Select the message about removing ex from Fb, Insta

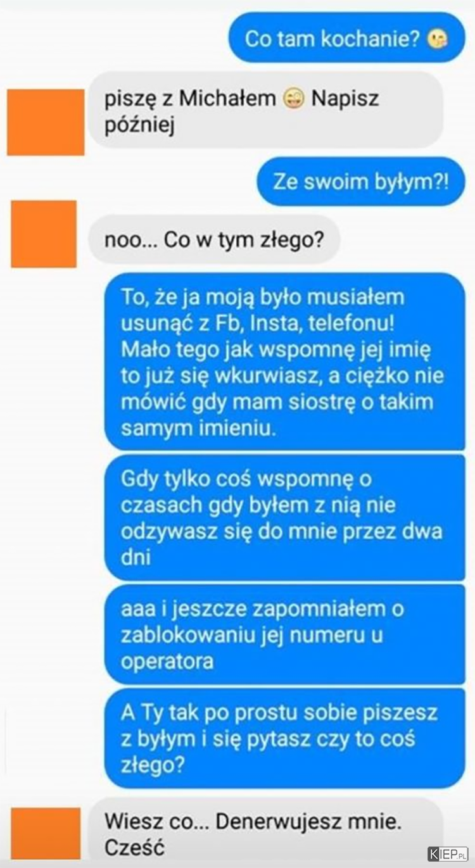click(x=284, y=362)
